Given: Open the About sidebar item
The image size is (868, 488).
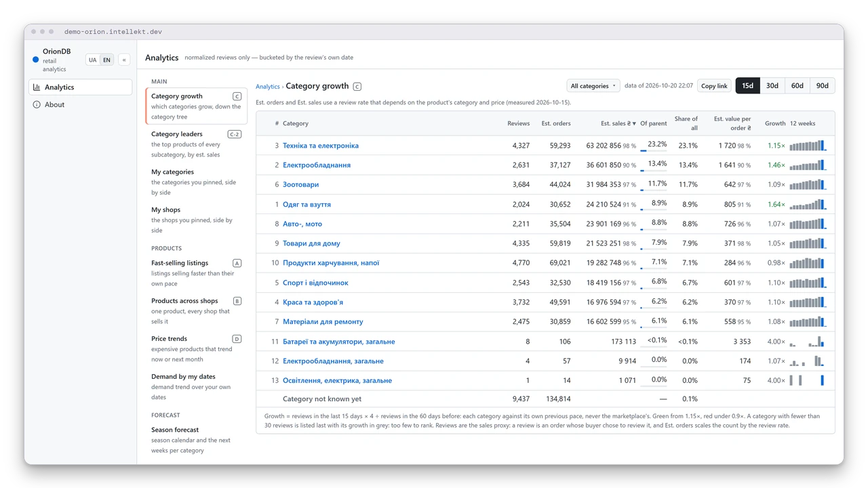Looking at the screenshot, I should pos(81,105).
